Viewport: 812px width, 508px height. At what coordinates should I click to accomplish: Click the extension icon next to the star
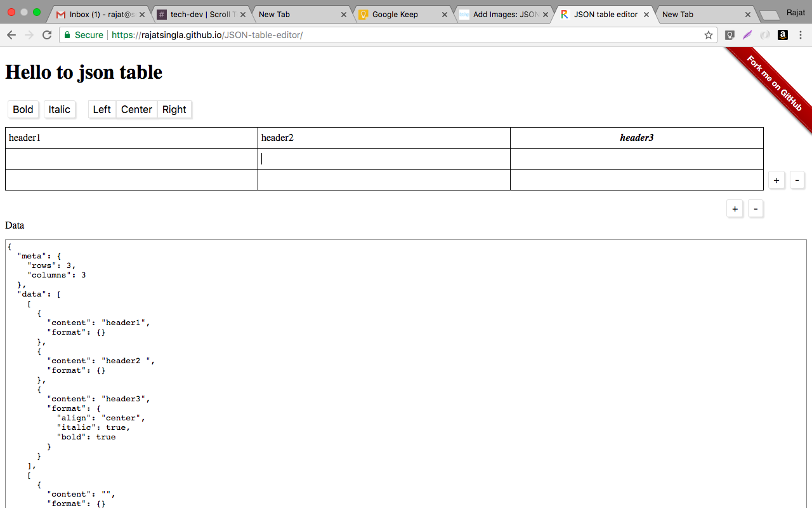point(730,35)
